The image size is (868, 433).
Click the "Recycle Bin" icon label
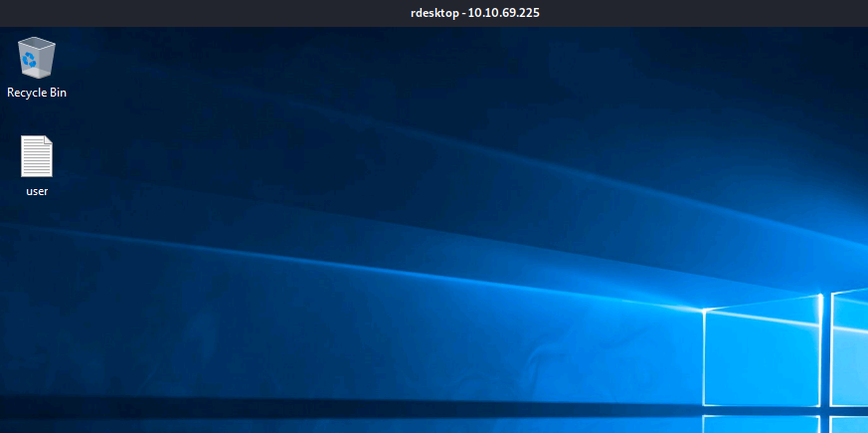[x=37, y=93]
